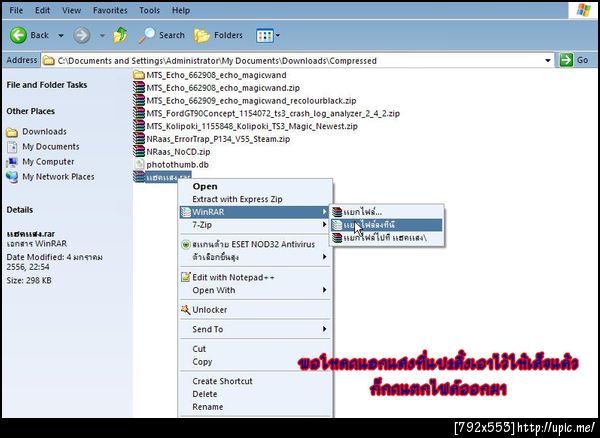Expand the 7-Zip submenu
This screenshot has width=600, height=438.
pyautogui.click(x=324, y=225)
